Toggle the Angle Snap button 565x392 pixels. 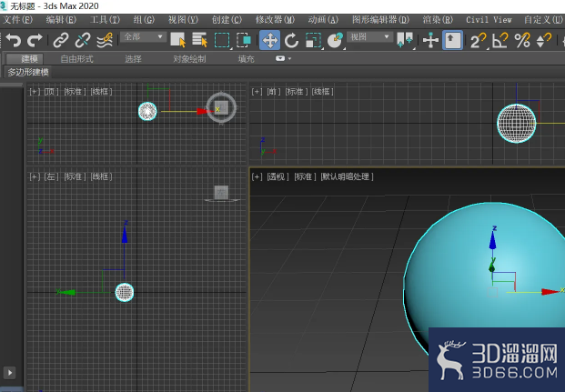500,40
